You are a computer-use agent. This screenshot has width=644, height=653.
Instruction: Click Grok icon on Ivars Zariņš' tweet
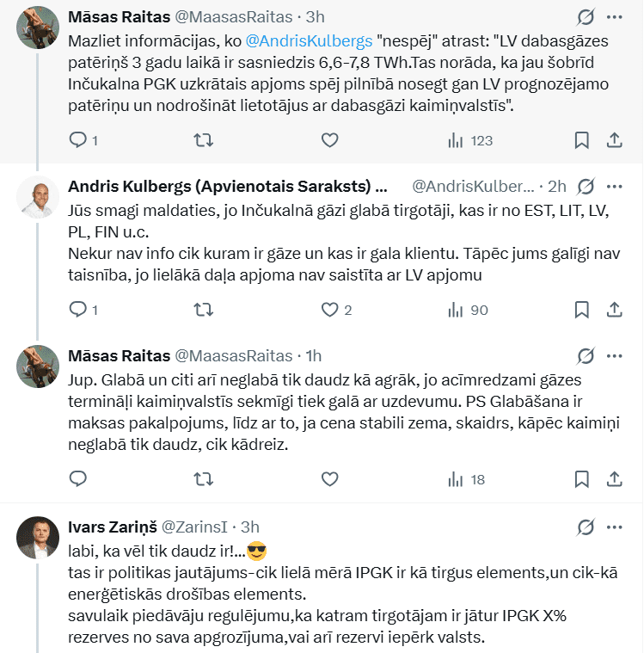586,527
